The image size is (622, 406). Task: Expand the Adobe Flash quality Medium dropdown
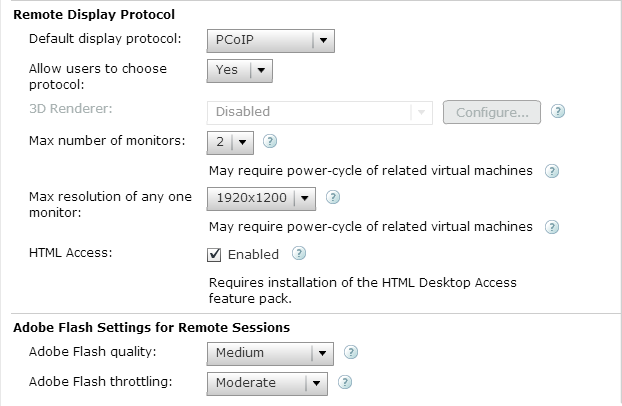pos(268,353)
